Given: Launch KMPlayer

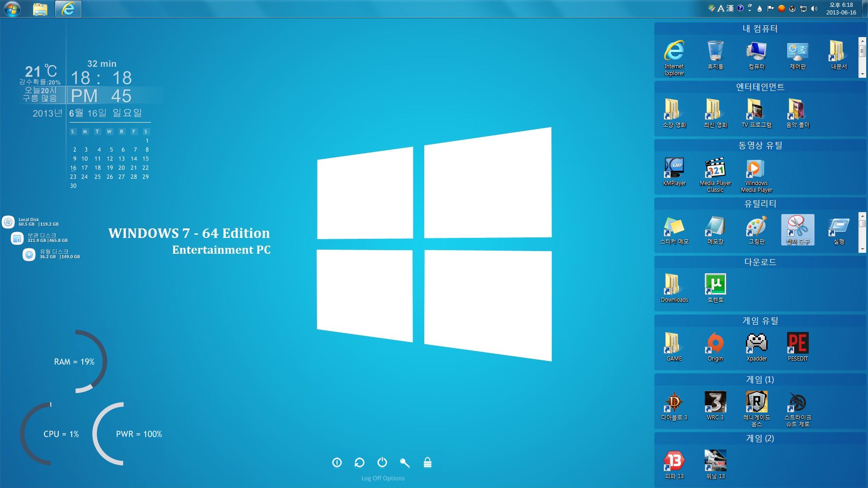Looking at the screenshot, I should pyautogui.click(x=674, y=172).
